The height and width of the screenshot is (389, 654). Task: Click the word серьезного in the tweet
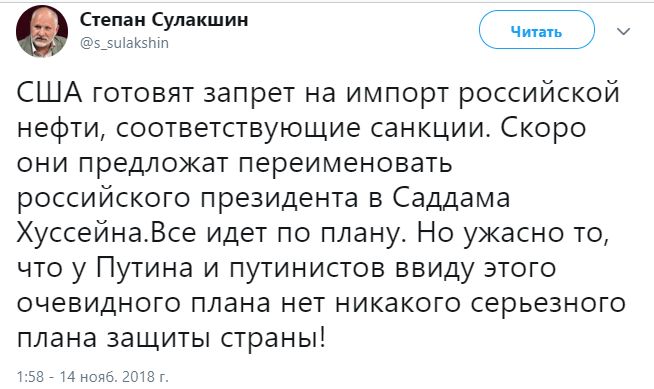coord(548,304)
